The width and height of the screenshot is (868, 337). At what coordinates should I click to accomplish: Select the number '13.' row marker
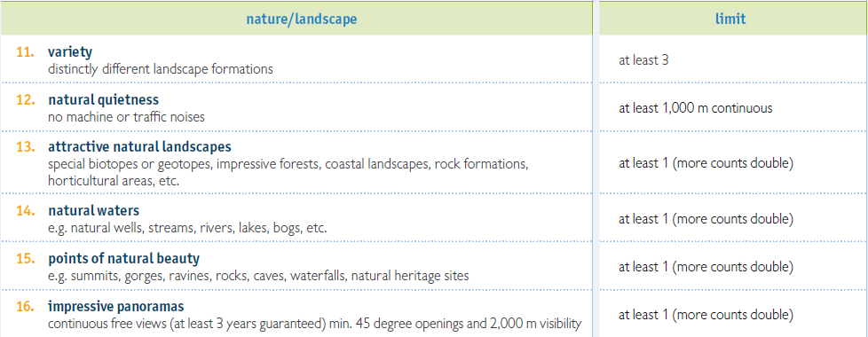coord(26,148)
